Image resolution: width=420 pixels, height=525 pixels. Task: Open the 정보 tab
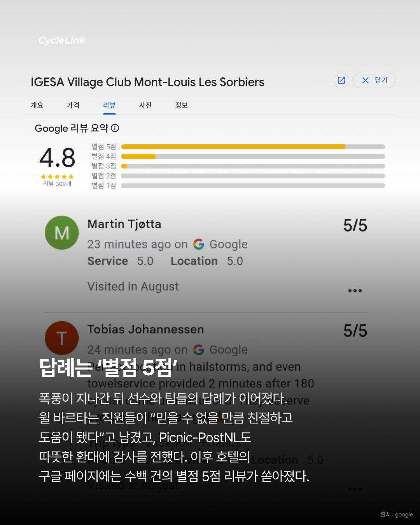coord(182,105)
